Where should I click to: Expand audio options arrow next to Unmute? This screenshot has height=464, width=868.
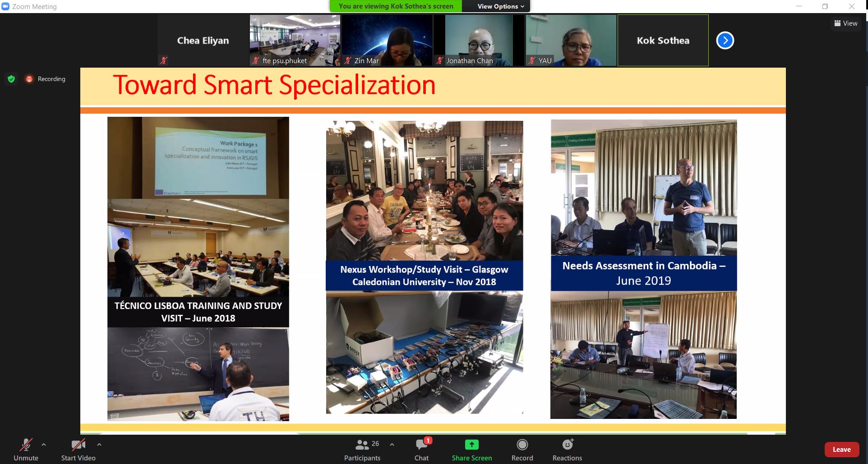click(x=44, y=445)
